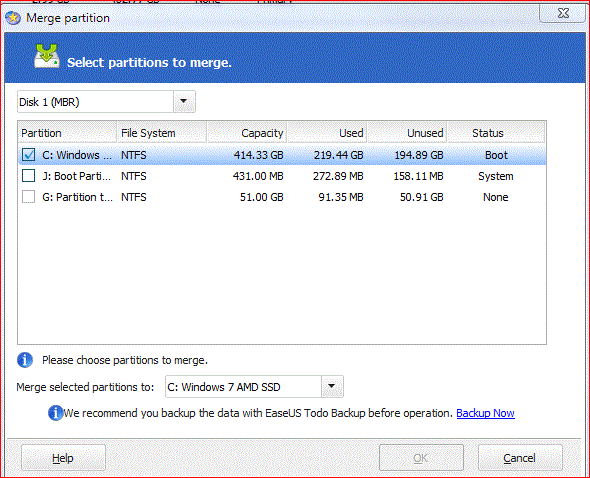Image resolution: width=590 pixels, height=478 pixels.
Task: Sort by Capacity column header
Action: [247, 133]
